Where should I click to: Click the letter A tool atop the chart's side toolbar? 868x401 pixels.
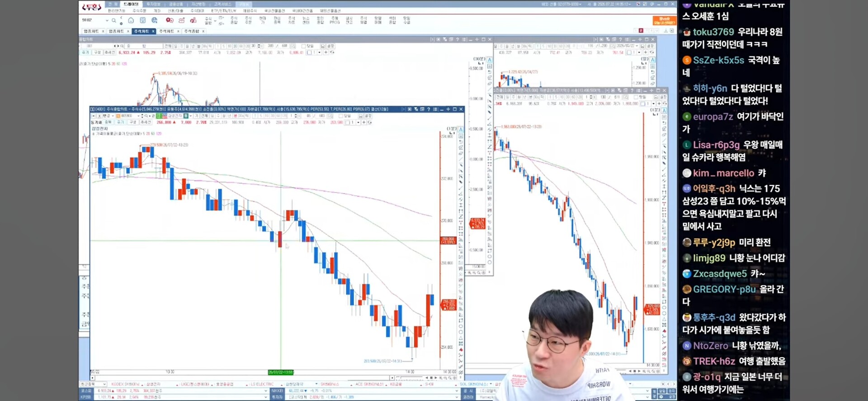tap(461, 129)
